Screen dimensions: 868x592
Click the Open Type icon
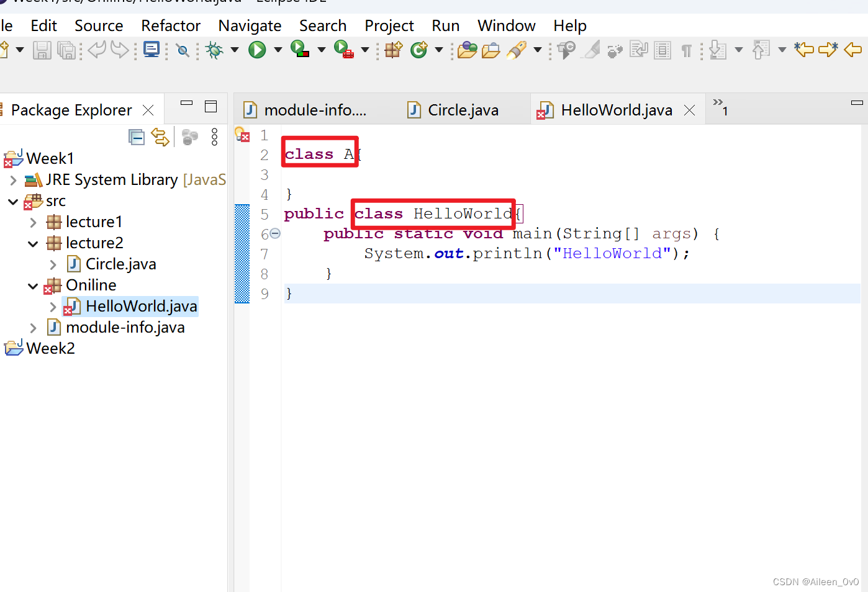coord(468,50)
